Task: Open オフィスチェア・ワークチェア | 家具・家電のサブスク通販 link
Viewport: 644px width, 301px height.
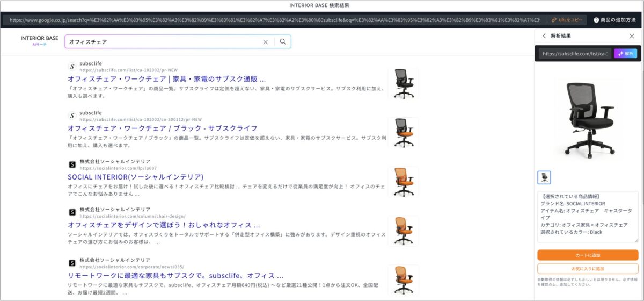Action: 166,78
